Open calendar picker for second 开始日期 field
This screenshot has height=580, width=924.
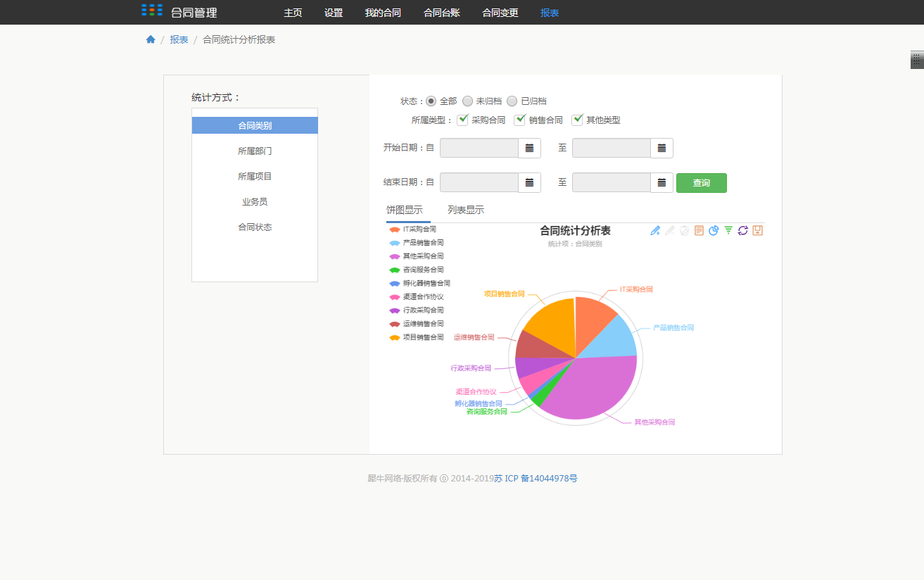pyautogui.click(x=662, y=148)
